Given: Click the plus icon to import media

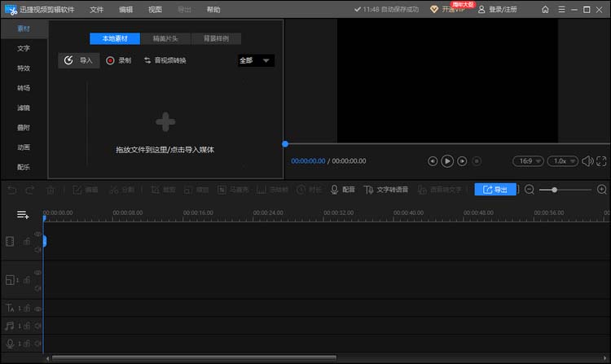Looking at the screenshot, I should 165,122.
